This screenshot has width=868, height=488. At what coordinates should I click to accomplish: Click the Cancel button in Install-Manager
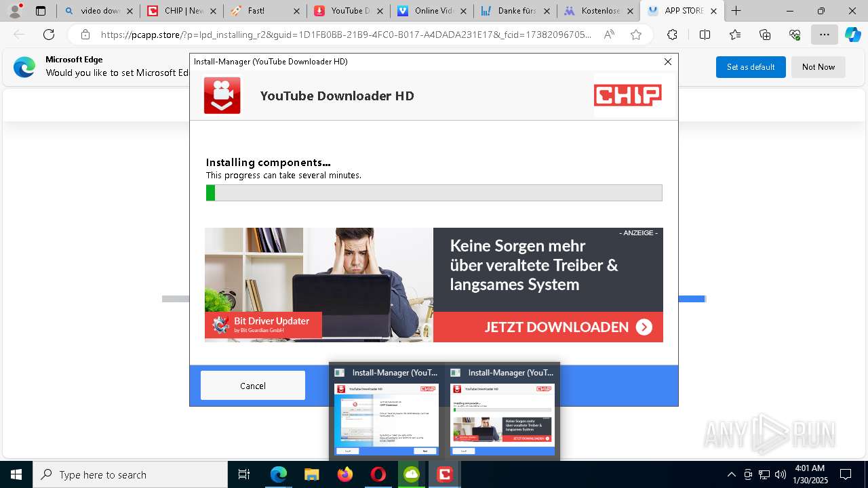pyautogui.click(x=253, y=386)
